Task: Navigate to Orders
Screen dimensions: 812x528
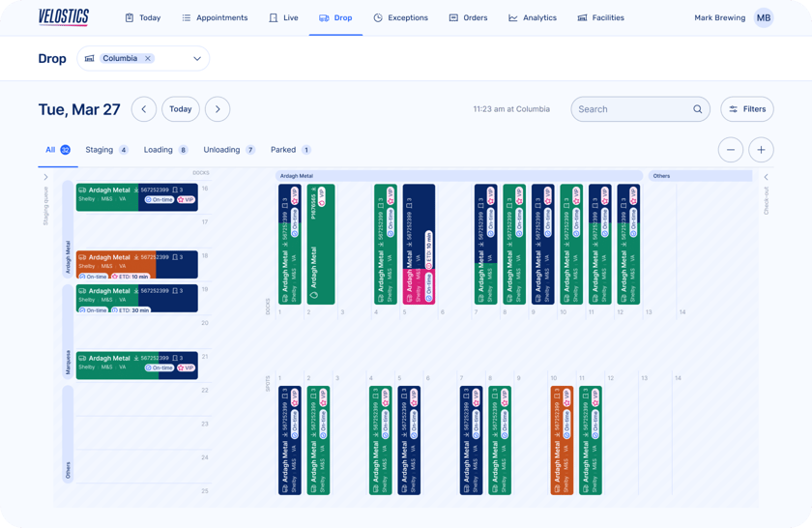Action: coord(468,17)
